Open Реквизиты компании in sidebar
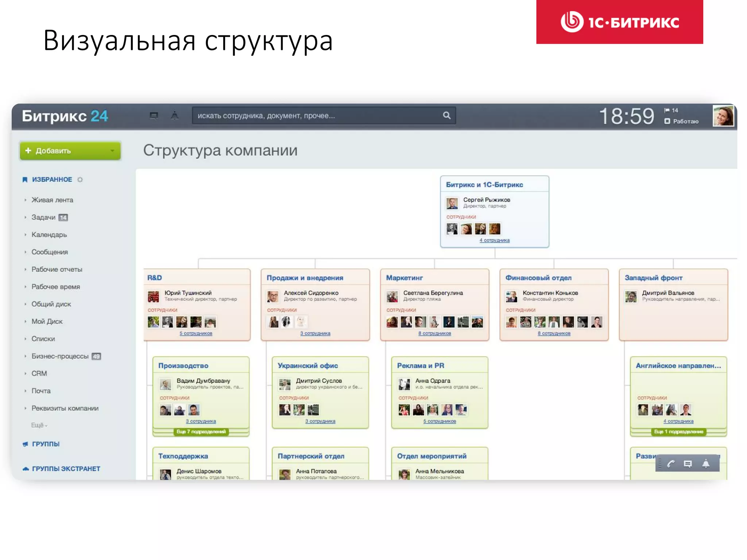Image resolution: width=747 pixels, height=560 pixels. 65,409
